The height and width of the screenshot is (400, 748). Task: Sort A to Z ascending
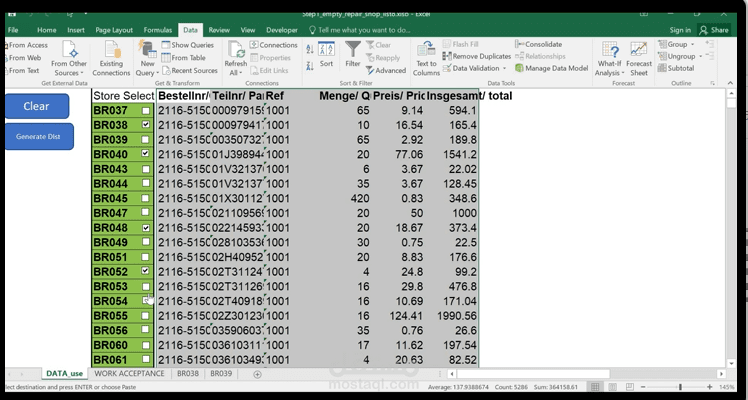point(310,49)
